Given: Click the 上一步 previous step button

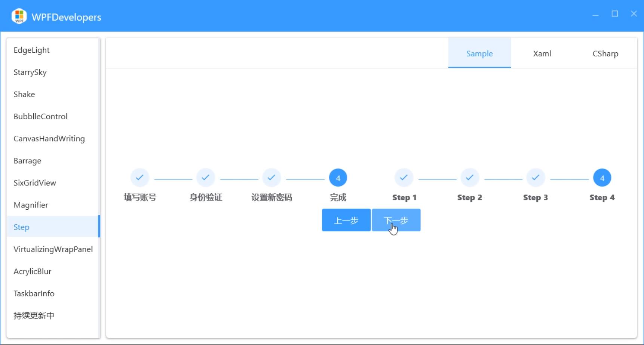Looking at the screenshot, I should click(x=346, y=220).
